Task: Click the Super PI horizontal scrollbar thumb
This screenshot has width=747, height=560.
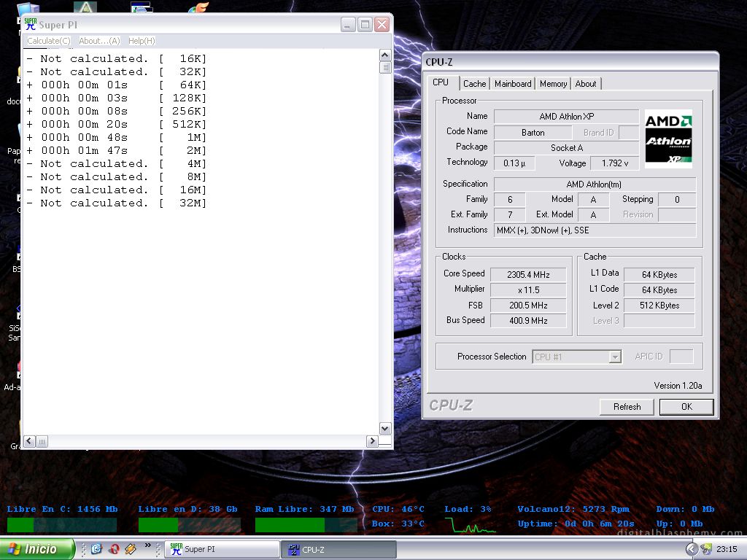Action: (42, 441)
